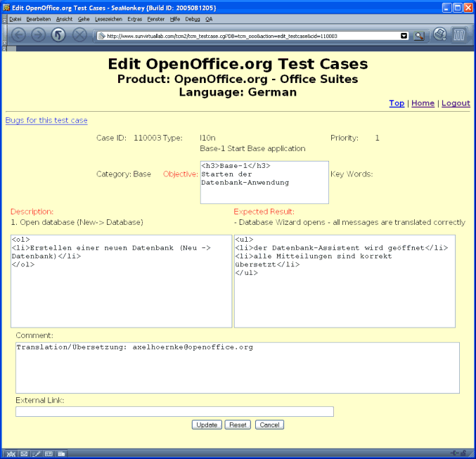
Task: Click the Search button beside the URL bar
Action: pos(419,35)
